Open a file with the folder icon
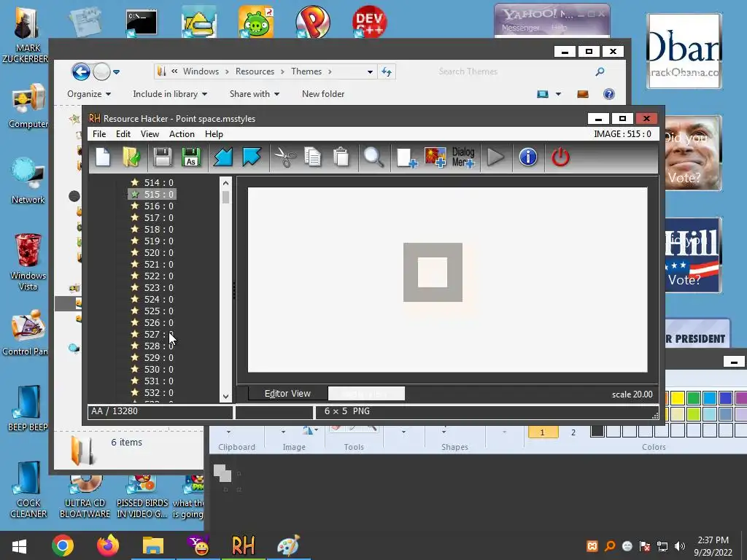The height and width of the screenshot is (560, 747). (x=131, y=157)
